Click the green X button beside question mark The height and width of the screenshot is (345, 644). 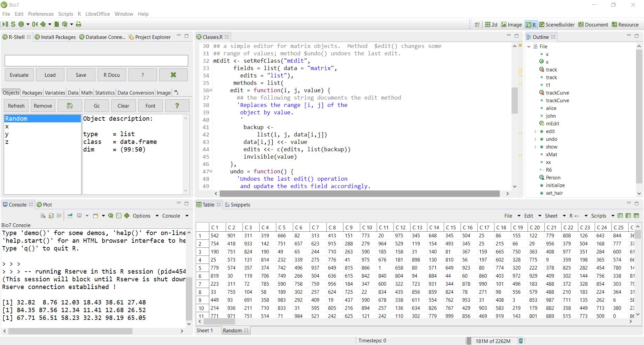[173, 75]
